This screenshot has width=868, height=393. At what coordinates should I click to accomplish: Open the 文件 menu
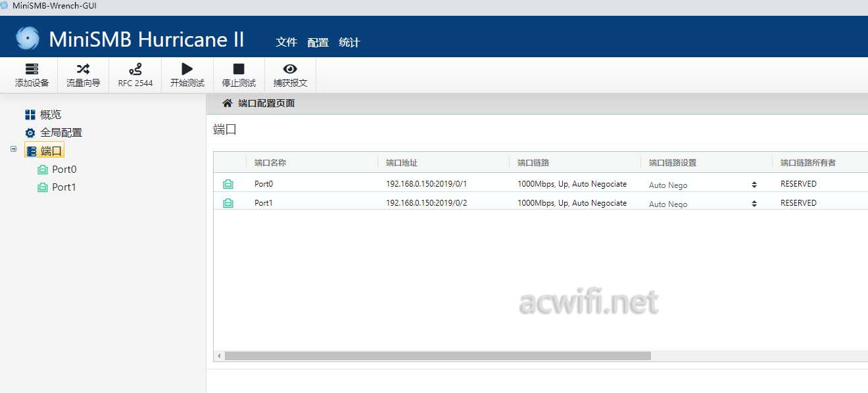(x=287, y=42)
